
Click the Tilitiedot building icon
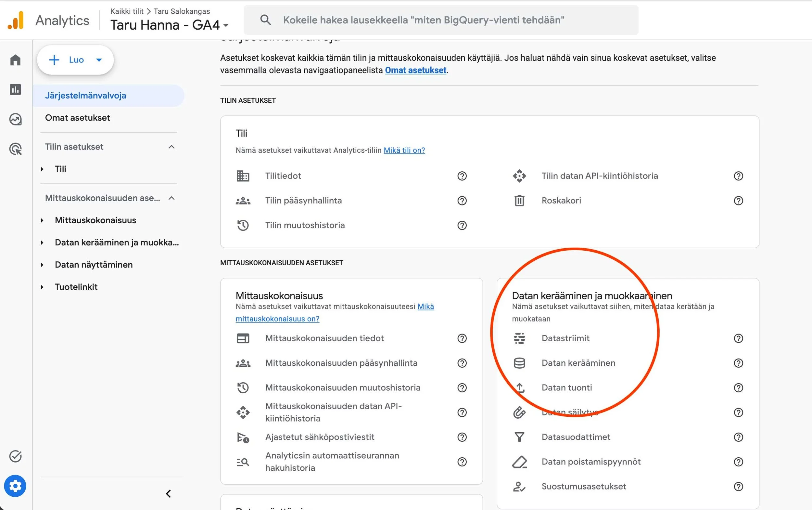(243, 176)
